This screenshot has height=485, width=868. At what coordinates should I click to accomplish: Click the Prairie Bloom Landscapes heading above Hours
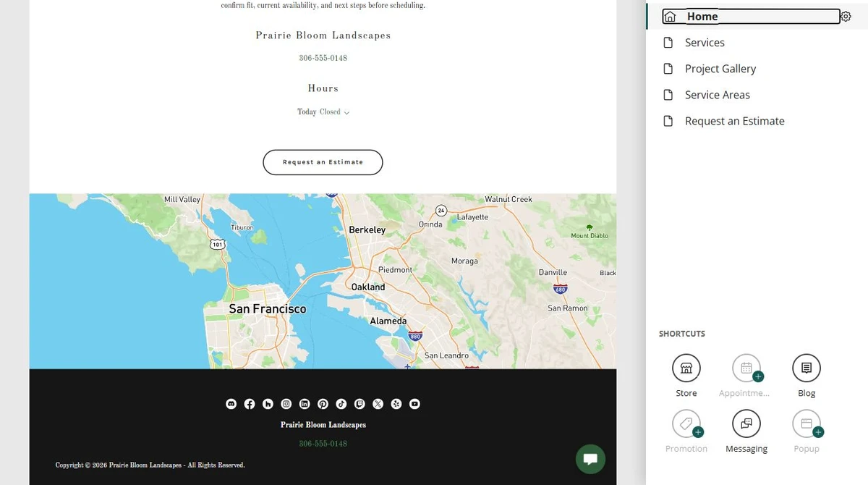point(323,35)
